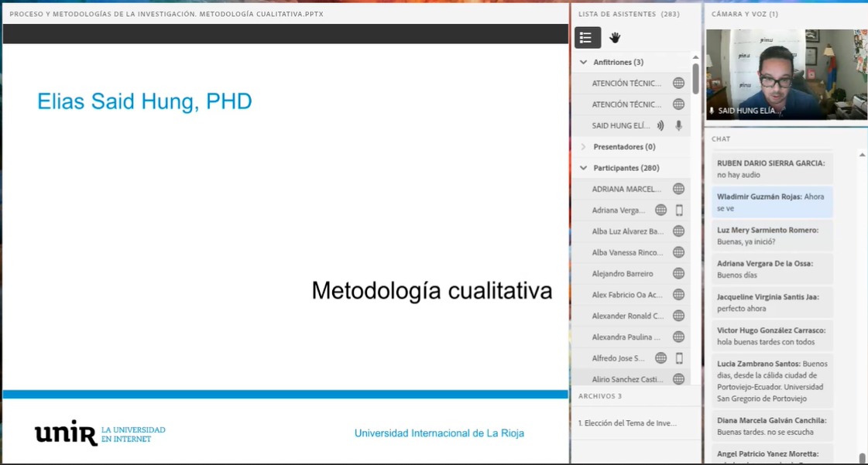Select attendee Alba Luz Alvarez Ba
Screen dimensions: 868x465
[x=627, y=231]
